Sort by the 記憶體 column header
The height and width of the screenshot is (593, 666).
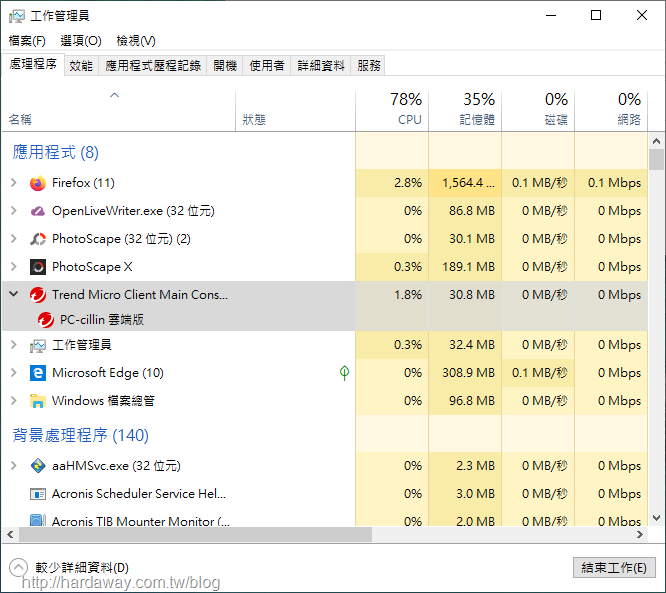(x=465, y=111)
